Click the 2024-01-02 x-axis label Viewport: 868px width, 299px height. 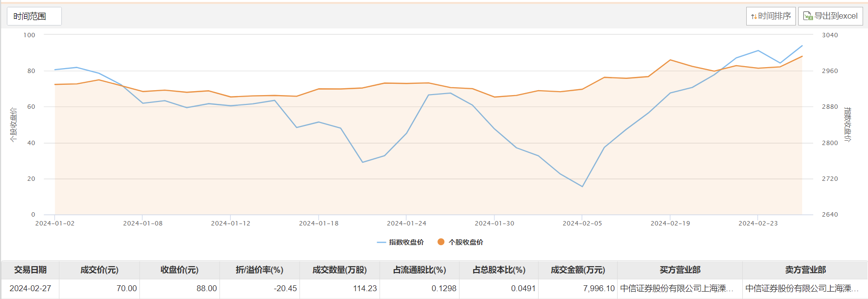pyautogui.click(x=55, y=224)
